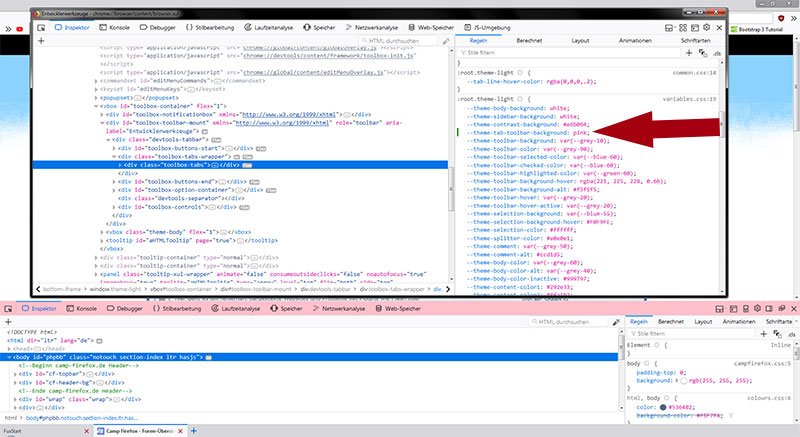Add new rule in upper Regeln panel
This screenshot has height=437, width=800.
[x=689, y=53]
